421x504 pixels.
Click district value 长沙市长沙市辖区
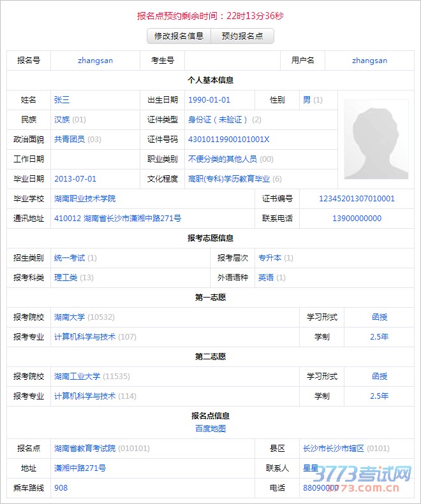click(x=334, y=449)
